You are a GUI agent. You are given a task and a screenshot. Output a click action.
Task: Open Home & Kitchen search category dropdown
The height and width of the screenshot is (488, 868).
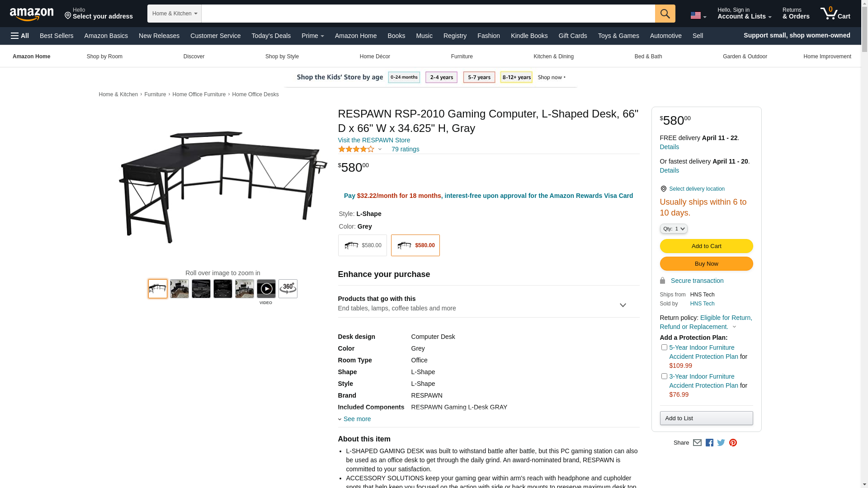(x=174, y=14)
